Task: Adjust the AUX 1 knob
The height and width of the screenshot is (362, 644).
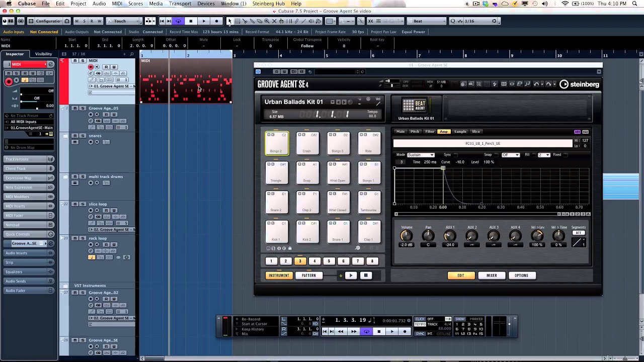Action: (450, 236)
